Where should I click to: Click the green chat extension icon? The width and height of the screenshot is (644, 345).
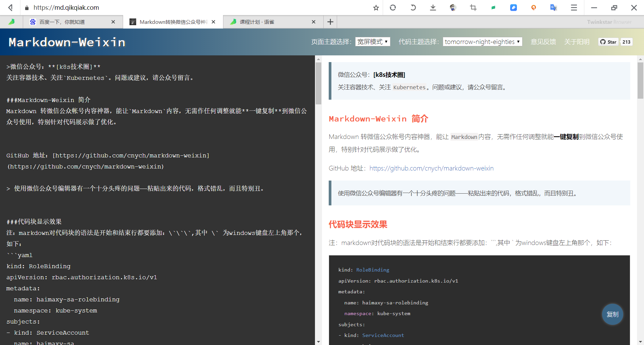point(493,7)
